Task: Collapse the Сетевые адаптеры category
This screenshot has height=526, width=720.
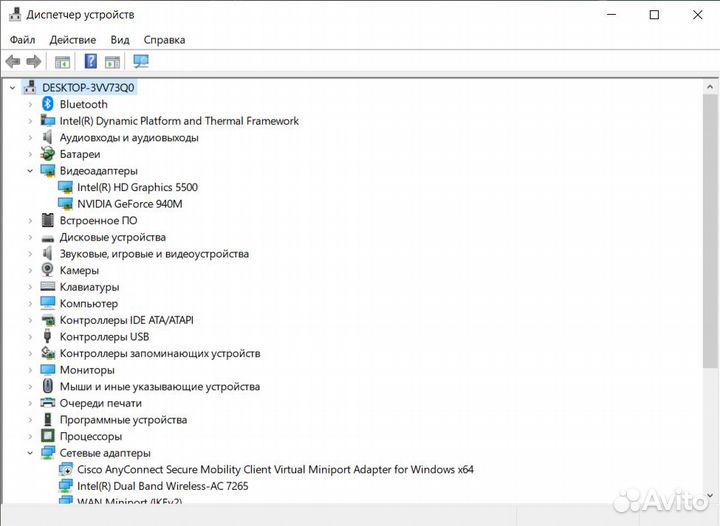Action: (x=30, y=453)
